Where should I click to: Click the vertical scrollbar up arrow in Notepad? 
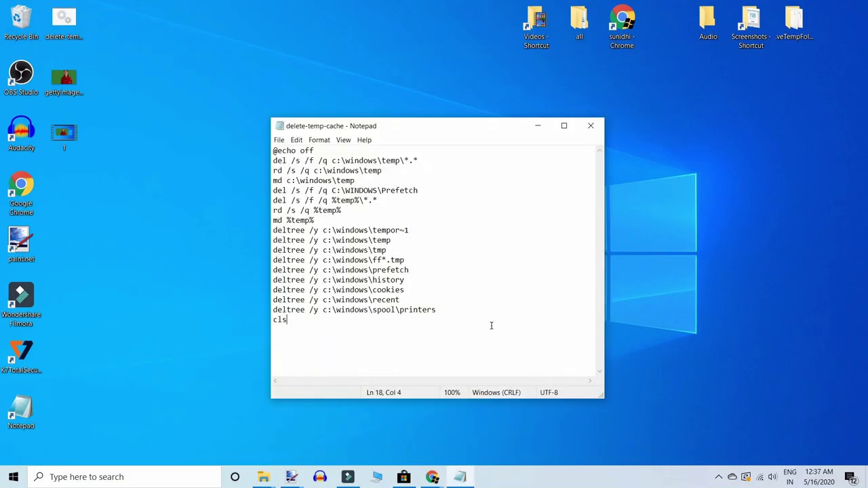point(599,150)
